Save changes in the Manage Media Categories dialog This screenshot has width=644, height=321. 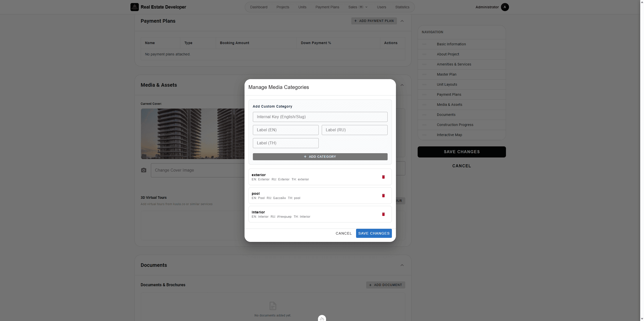pyautogui.click(x=374, y=233)
